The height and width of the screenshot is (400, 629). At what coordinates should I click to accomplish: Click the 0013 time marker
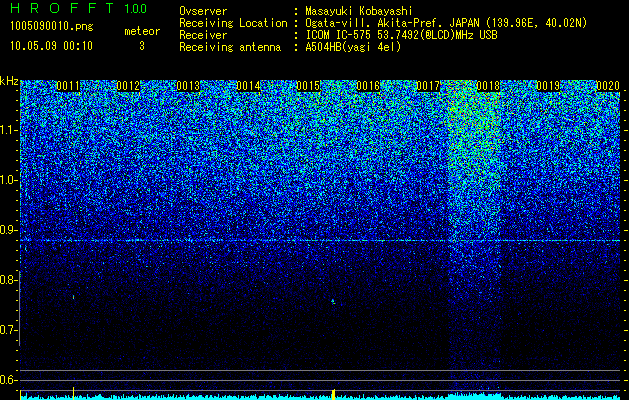coord(188,86)
